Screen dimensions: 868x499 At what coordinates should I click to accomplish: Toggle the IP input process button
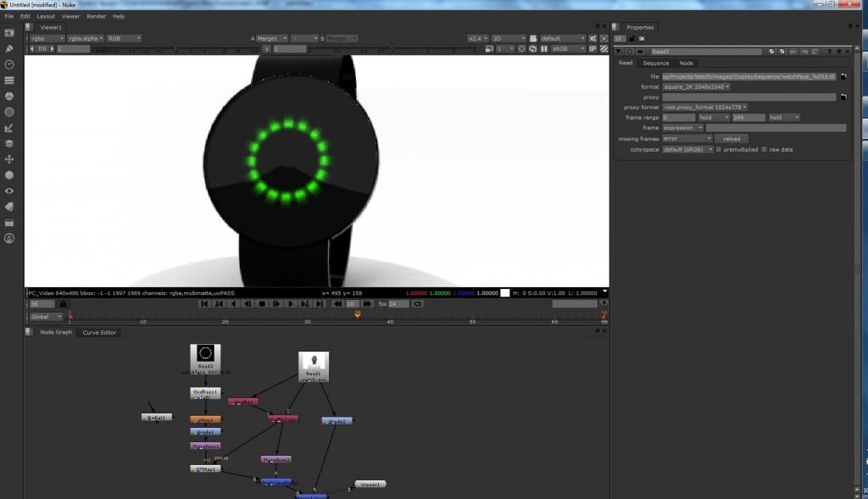[x=593, y=49]
